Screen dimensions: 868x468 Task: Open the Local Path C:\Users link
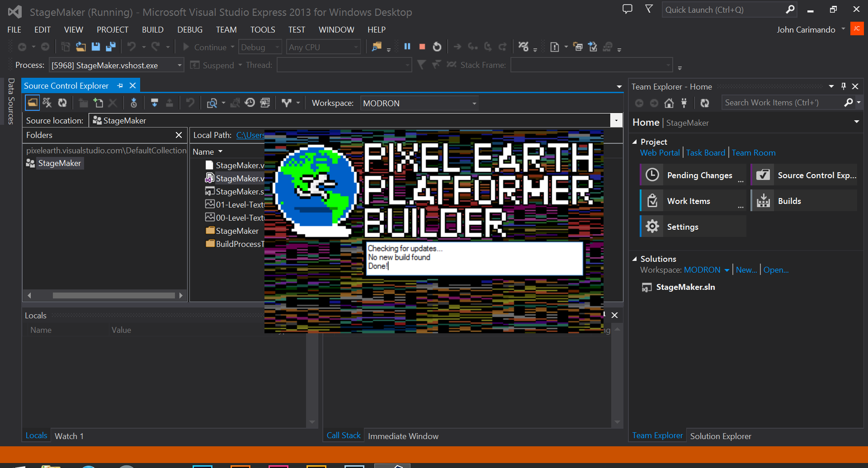click(250, 135)
